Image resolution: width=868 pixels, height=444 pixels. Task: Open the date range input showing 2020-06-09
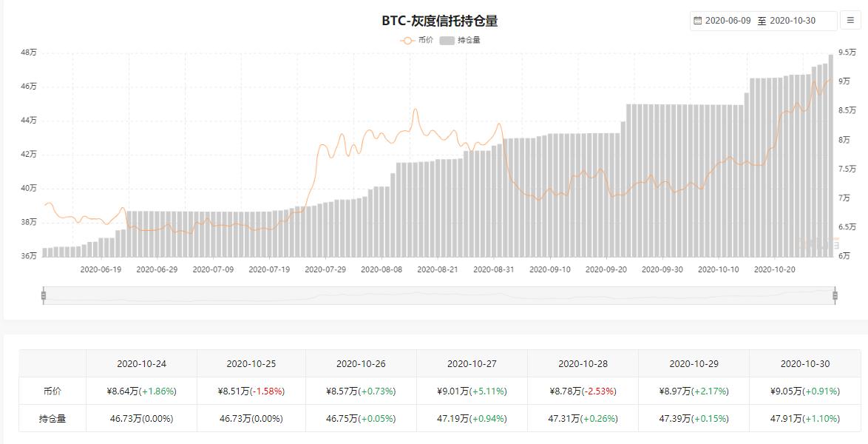point(729,20)
